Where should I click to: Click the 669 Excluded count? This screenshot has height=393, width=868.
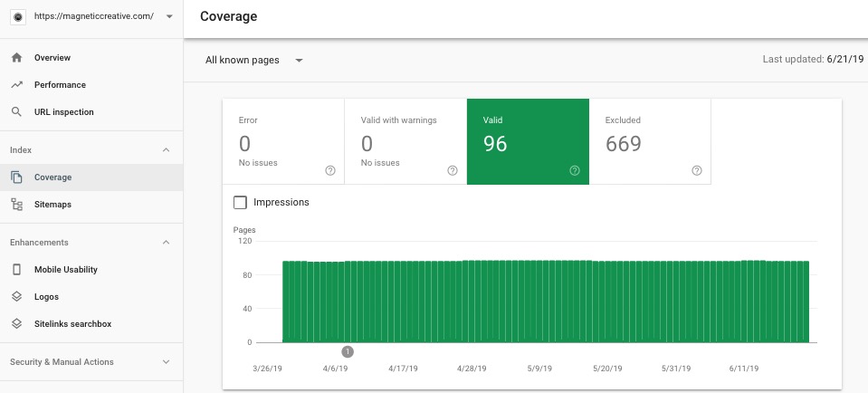click(x=624, y=144)
